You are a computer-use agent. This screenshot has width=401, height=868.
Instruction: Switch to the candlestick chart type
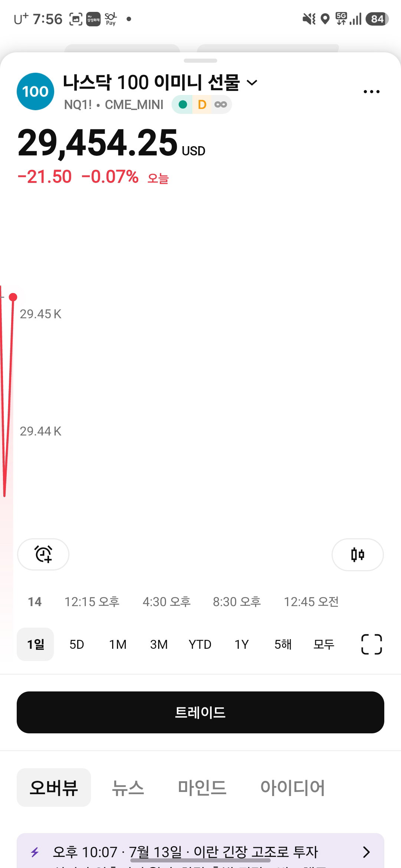(x=358, y=555)
